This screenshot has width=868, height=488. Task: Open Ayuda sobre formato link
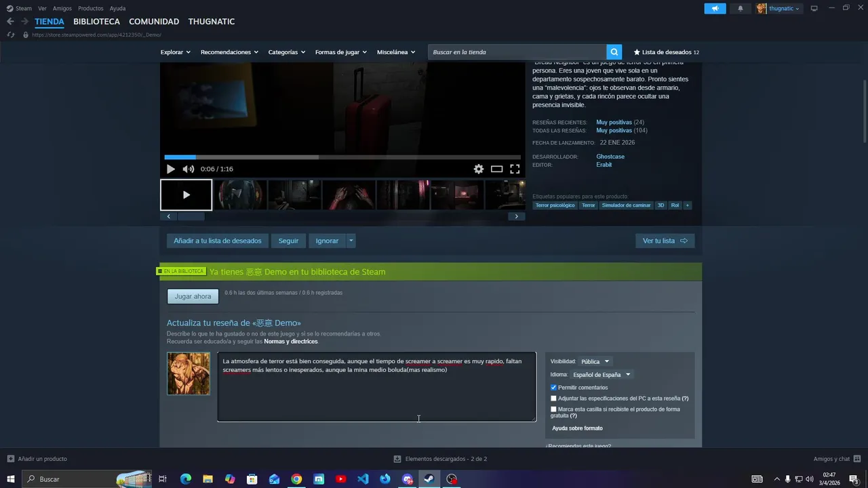click(577, 428)
